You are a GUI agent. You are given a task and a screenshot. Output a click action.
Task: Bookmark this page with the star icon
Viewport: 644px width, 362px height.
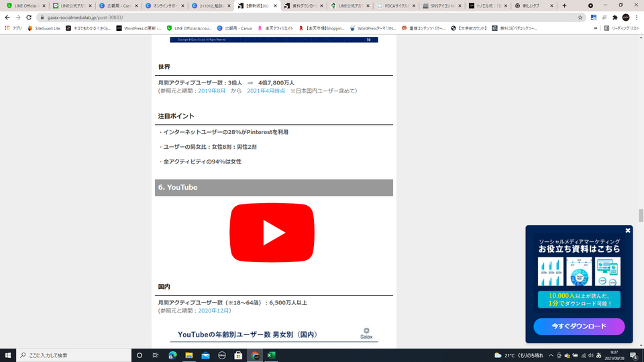pos(580,17)
